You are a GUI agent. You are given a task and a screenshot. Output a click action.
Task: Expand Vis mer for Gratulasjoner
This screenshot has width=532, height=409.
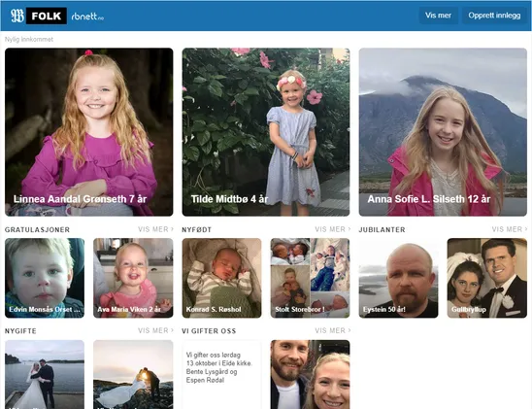[x=155, y=229]
